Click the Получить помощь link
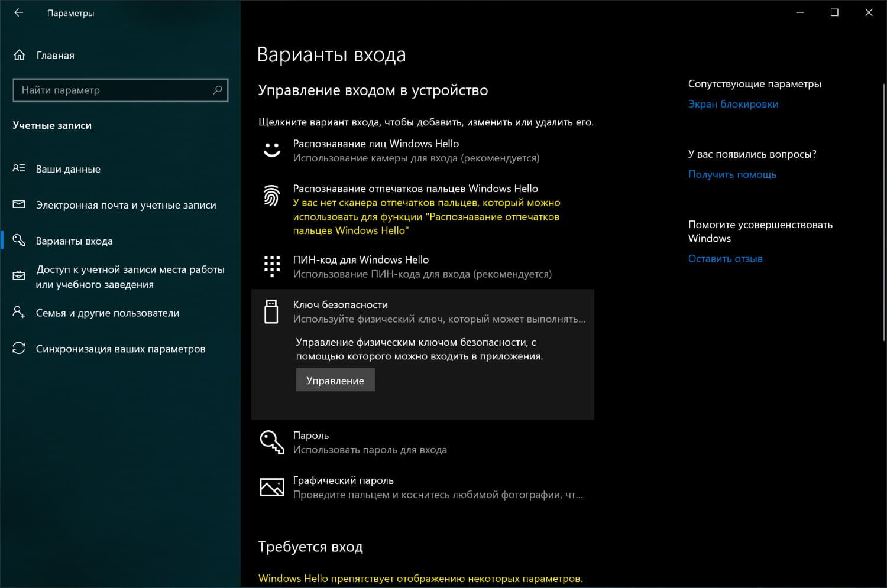887x588 pixels. (732, 174)
